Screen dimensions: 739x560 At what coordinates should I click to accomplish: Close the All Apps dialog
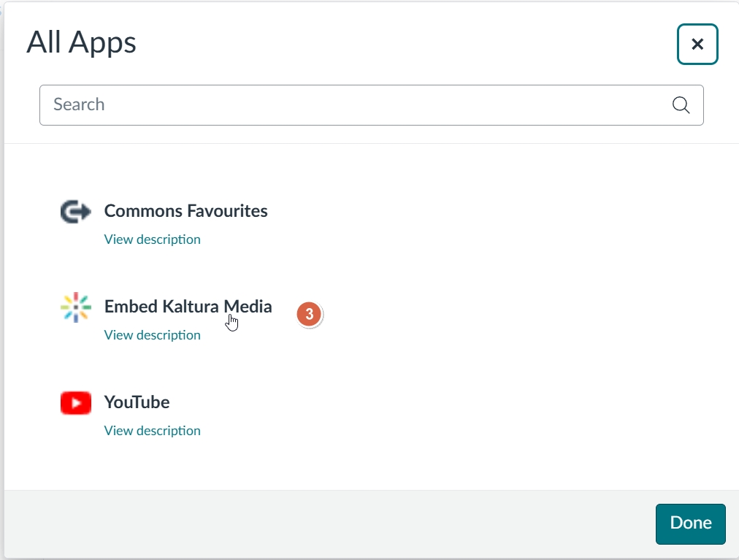(x=697, y=45)
